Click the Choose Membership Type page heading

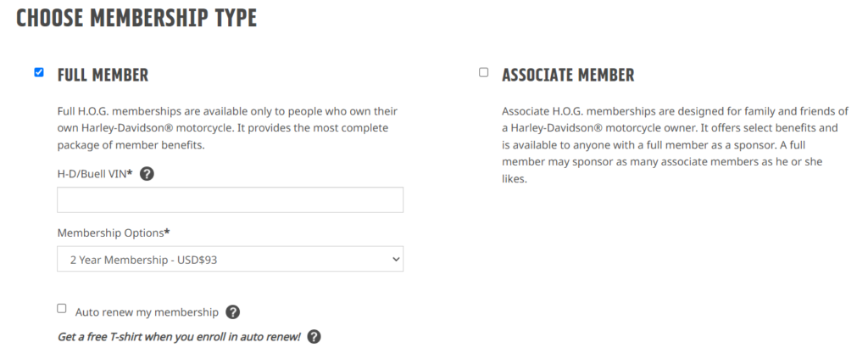[x=136, y=19]
